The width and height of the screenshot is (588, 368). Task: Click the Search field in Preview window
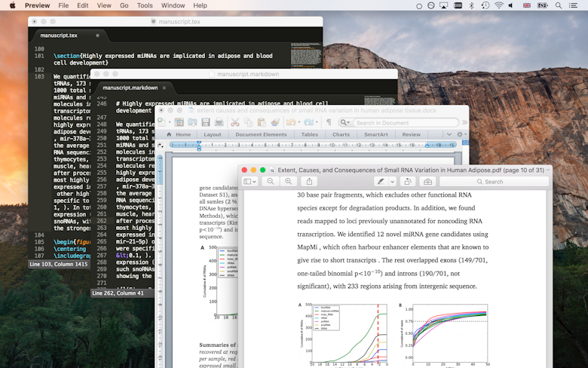click(494, 182)
